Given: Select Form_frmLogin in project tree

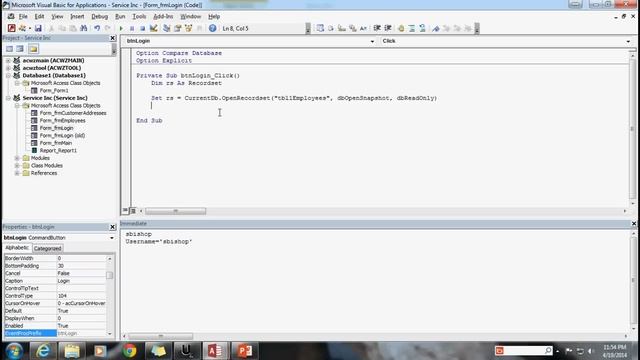Looking at the screenshot, I should point(56,128).
